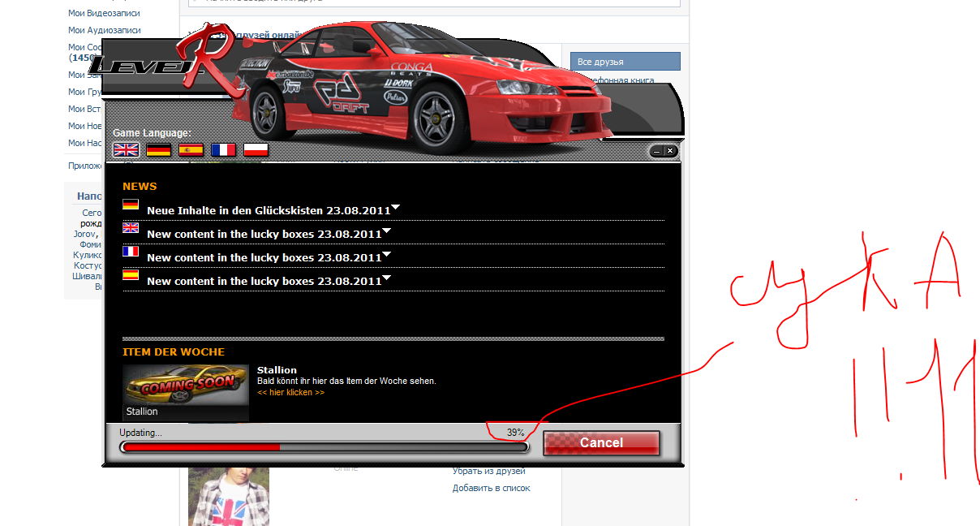Open 'Мои Аудиозаписи' in the VK sidebar
Screen dimensions: 980x526
coord(104,30)
